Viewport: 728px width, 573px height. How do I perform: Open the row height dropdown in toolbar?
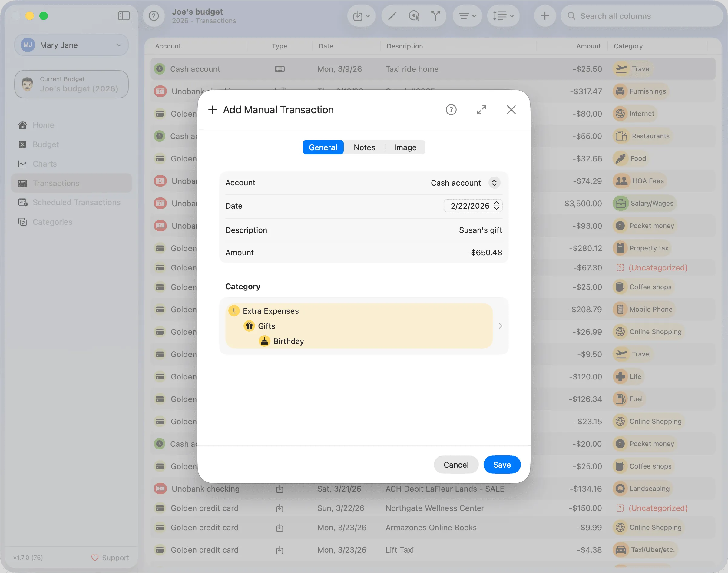(x=503, y=16)
